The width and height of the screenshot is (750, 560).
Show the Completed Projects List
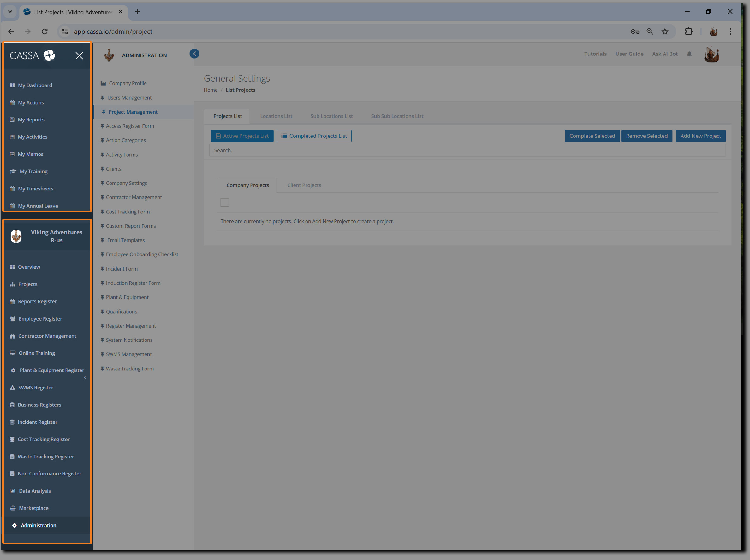(314, 136)
